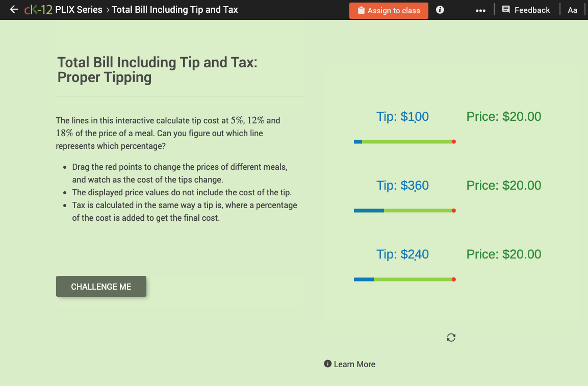Reset the interactive with the refresh icon
Image resolution: width=588 pixels, height=386 pixels.
451,337
